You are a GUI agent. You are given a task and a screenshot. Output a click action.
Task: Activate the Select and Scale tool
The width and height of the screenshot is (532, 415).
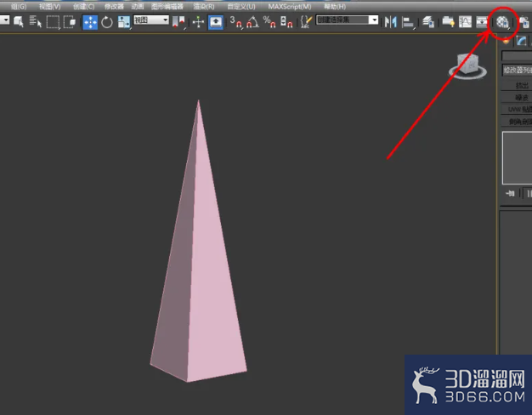123,22
